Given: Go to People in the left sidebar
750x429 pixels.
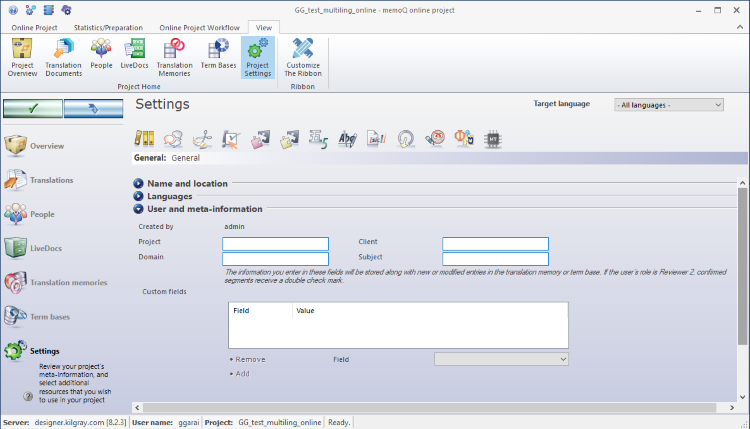Looking at the screenshot, I should click(42, 213).
